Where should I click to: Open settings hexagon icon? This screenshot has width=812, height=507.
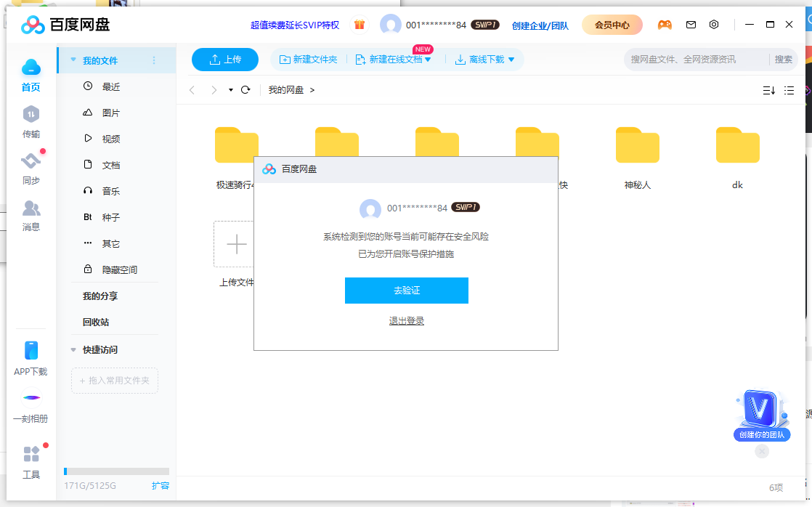pos(714,25)
